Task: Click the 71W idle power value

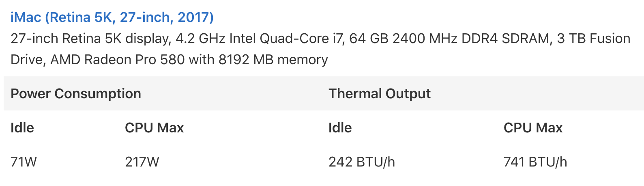Action: [24, 162]
